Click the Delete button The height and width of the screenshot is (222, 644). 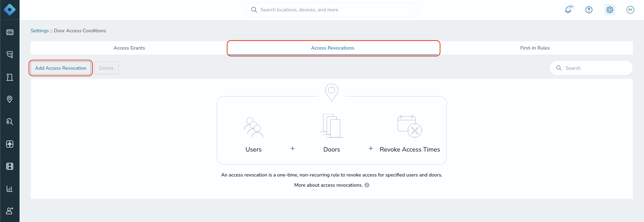[107, 68]
